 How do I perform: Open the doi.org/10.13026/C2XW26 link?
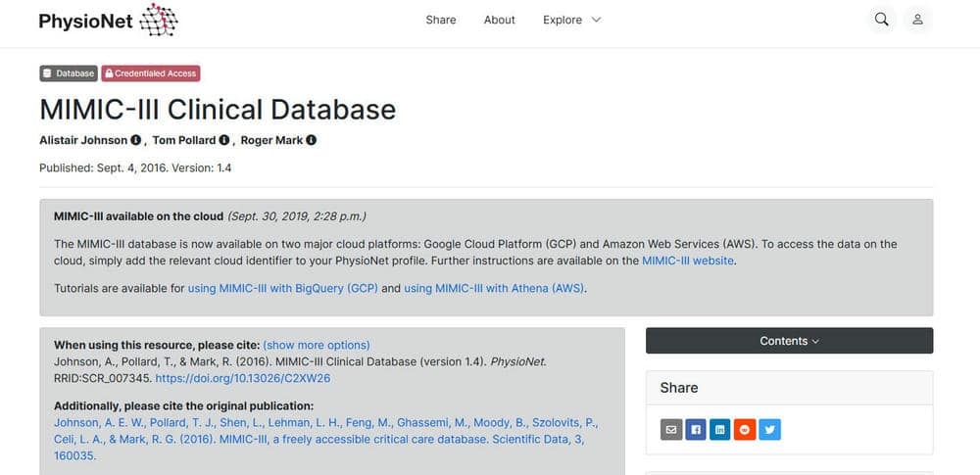click(242, 378)
